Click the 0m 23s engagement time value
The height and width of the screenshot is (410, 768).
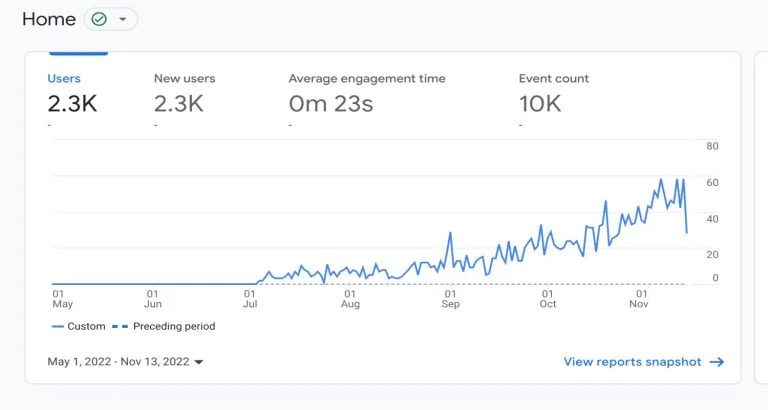(330, 102)
